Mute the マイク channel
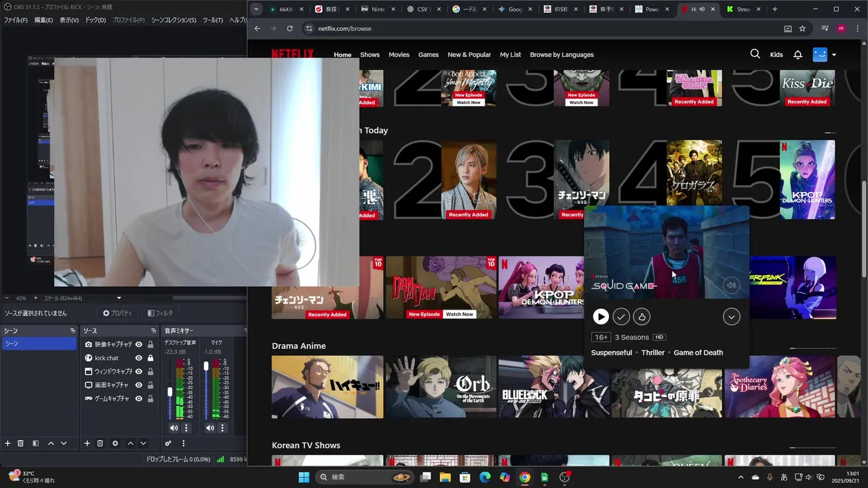The image size is (868, 488). pos(210,428)
